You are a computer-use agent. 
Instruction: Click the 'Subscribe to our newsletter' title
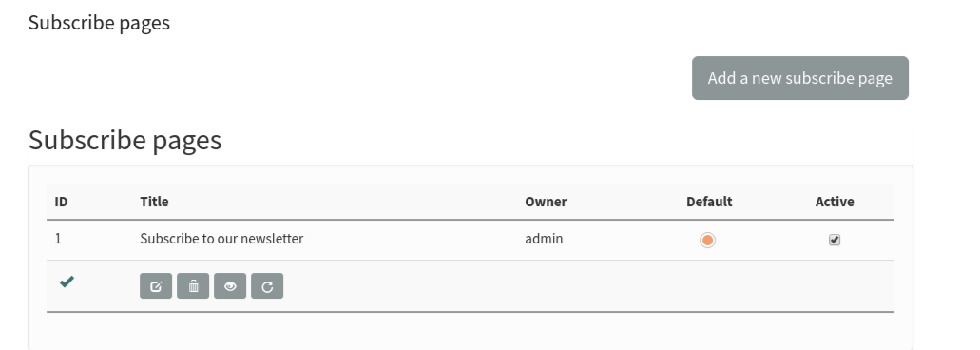tap(221, 239)
